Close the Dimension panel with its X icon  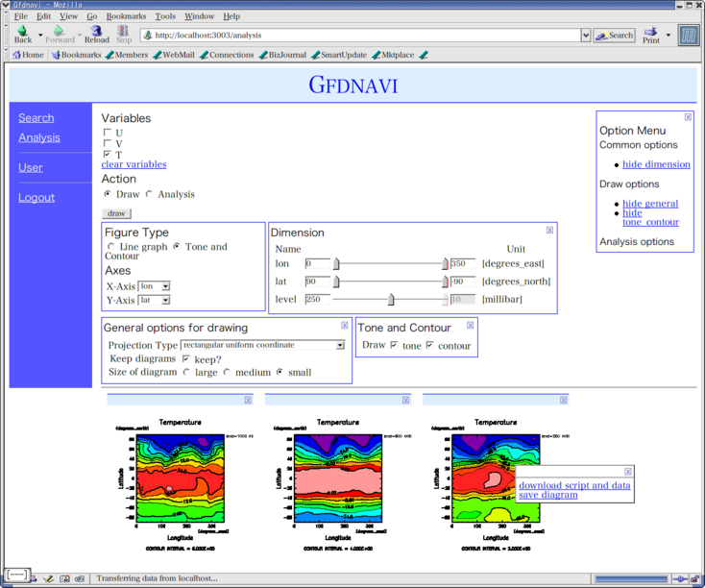(x=549, y=231)
